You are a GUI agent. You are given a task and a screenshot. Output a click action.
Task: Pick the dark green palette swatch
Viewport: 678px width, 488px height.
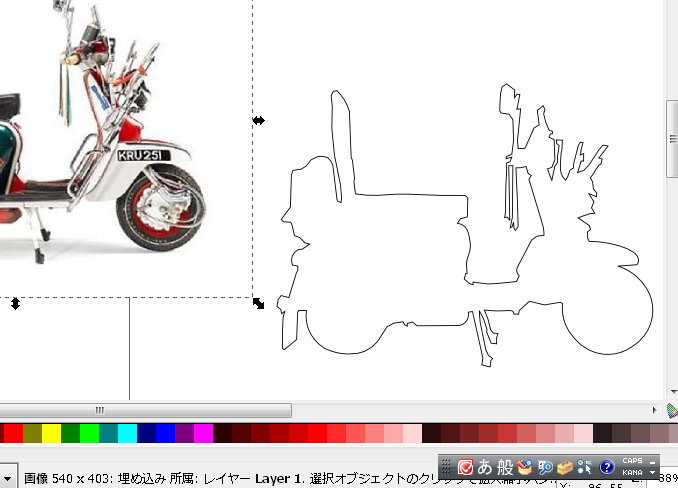click(70, 434)
